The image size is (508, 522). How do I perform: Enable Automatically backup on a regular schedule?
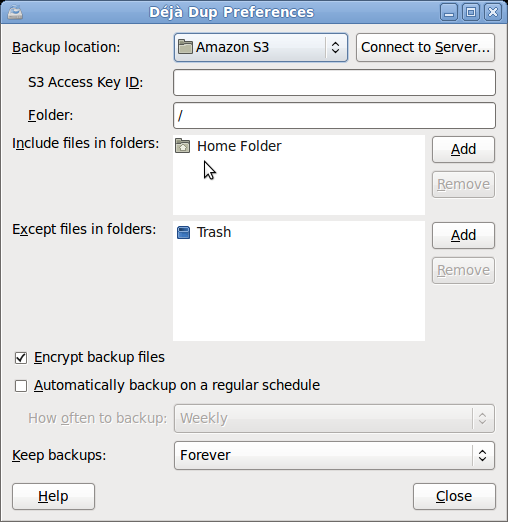pos(21,386)
